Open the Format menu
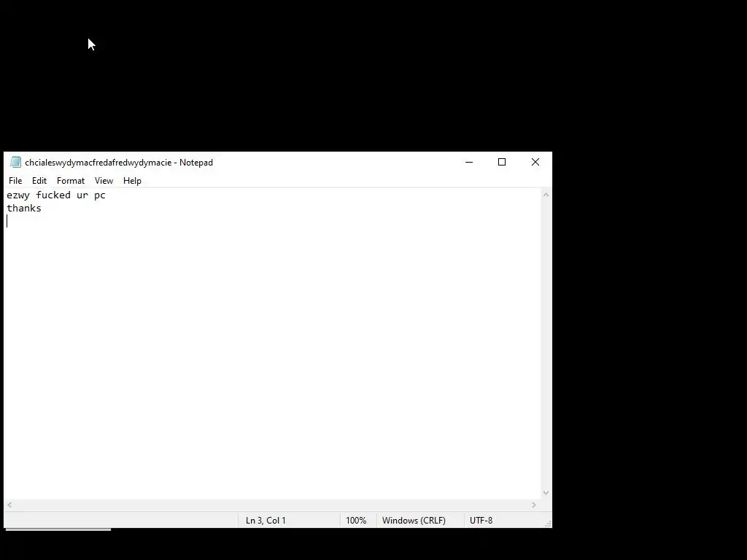The width and height of the screenshot is (747, 560). pyautogui.click(x=71, y=181)
